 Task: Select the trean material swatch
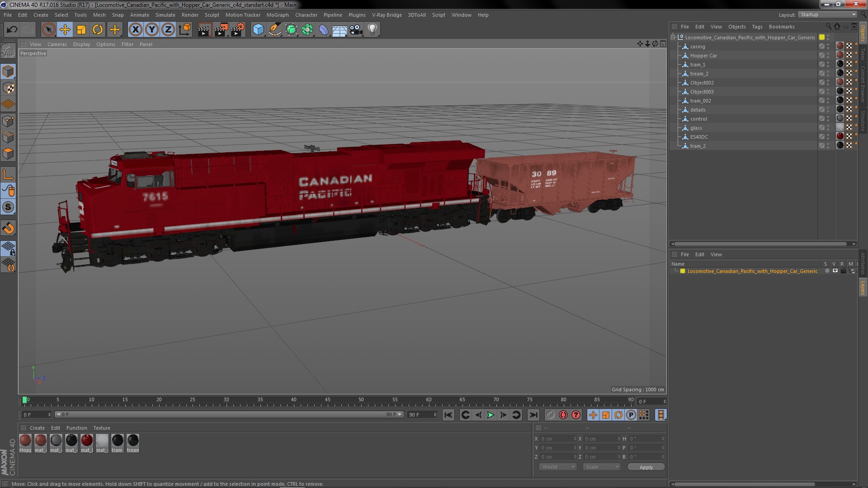pos(133,443)
